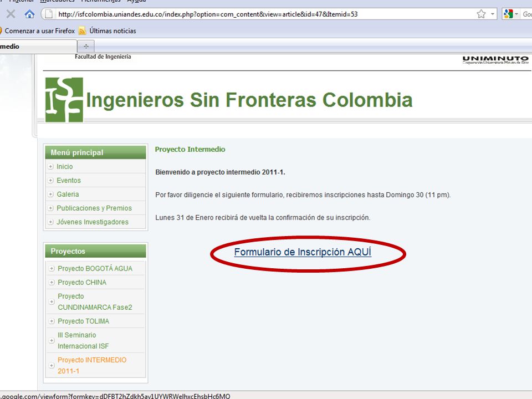Click the UNIMINUTO logo
Screen dimensions: 532x399
pos(495,60)
